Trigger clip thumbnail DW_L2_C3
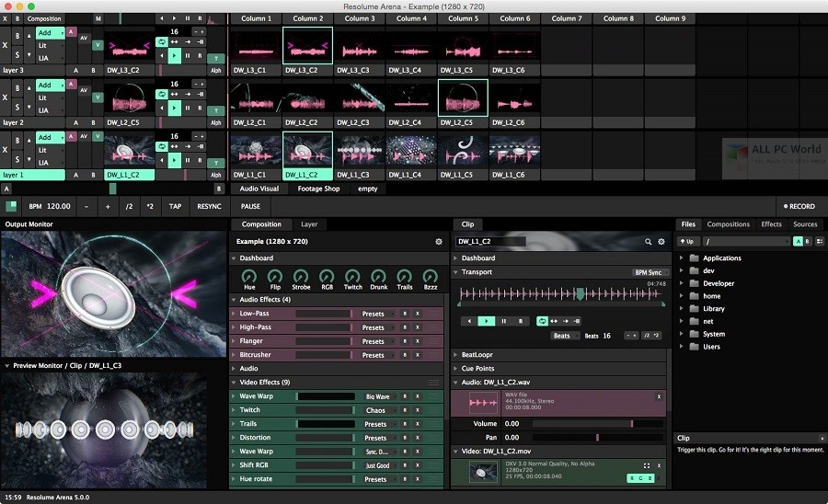This screenshot has height=504, width=828. [x=359, y=98]
